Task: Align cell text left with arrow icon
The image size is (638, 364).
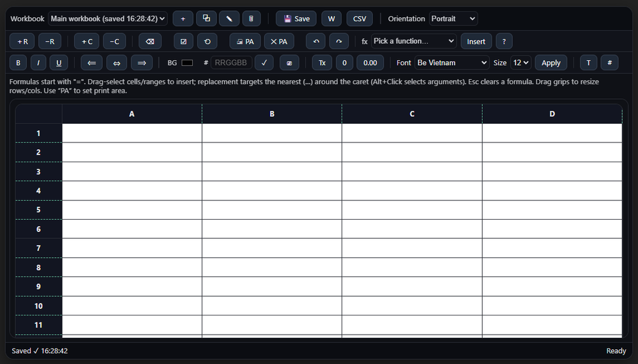Action: pos(91,63)
